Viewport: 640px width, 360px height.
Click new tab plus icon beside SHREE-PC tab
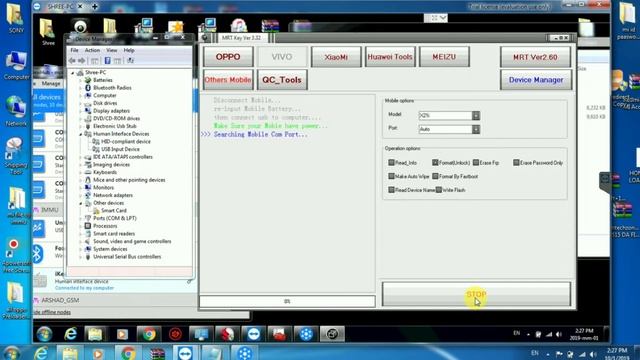coord(94,7)
